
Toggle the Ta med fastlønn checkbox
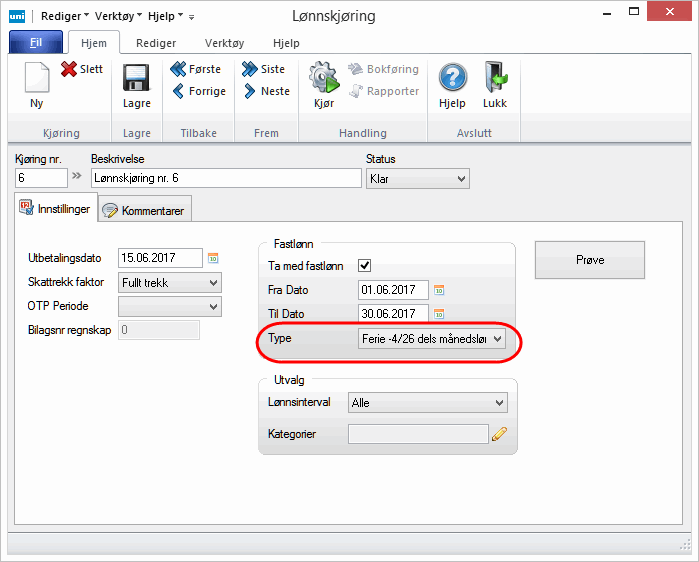coord(365,266)
